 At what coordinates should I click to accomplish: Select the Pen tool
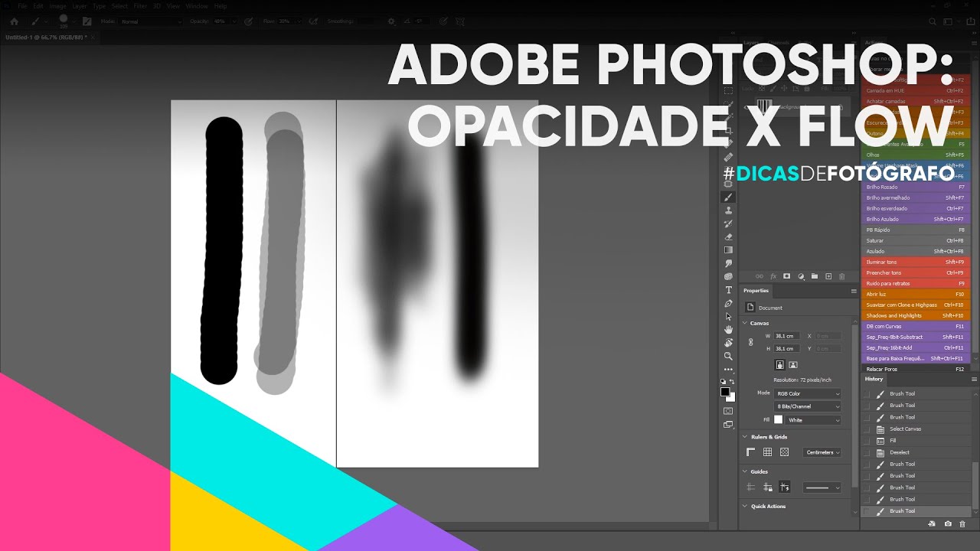[x=728, y=303]
